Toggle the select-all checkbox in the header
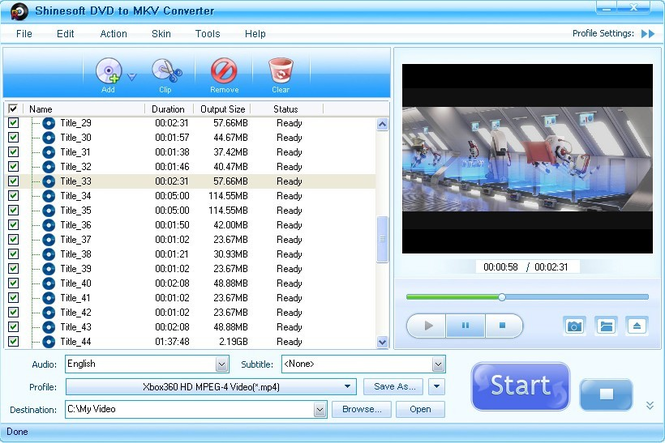 pos(13,109)
